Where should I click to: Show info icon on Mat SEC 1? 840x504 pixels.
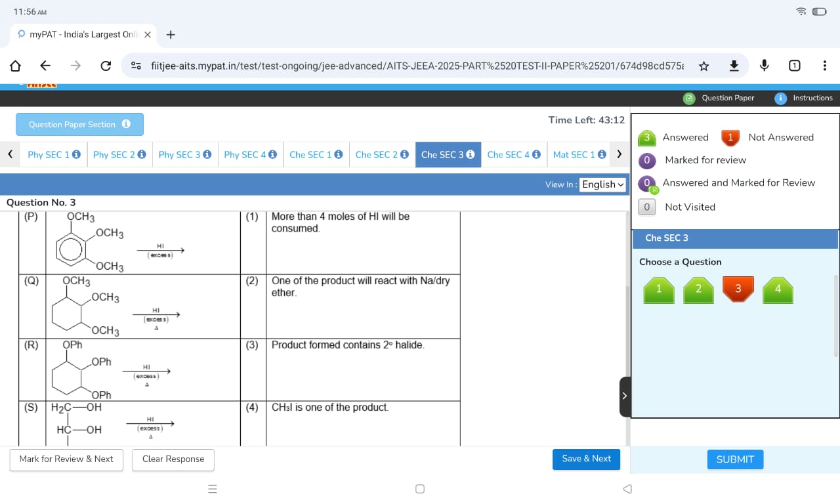(x=602, y=154)
